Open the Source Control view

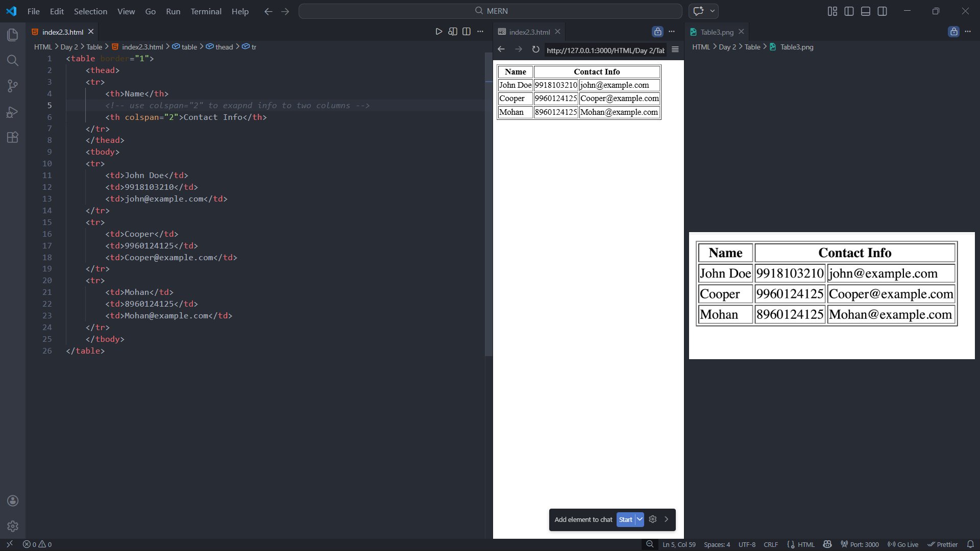point(13,86)
